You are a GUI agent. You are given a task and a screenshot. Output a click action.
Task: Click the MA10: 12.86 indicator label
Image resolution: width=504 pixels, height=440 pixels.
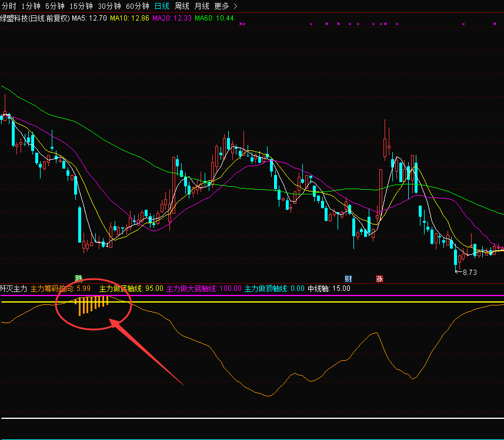129,18
